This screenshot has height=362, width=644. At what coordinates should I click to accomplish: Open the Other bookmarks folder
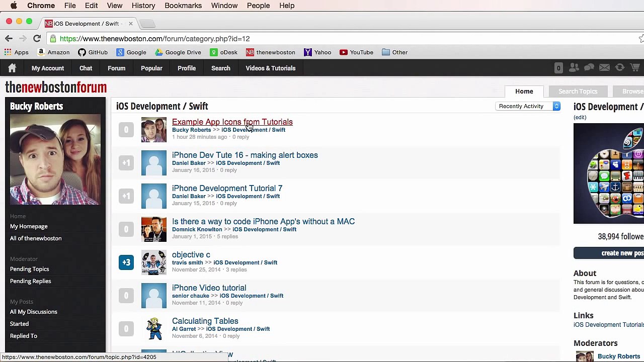tap(394, 52)
